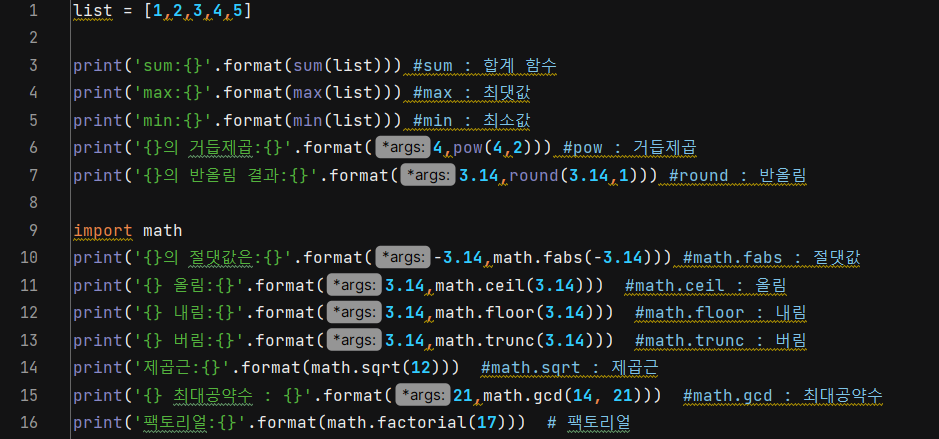Click the '#sum : 합계 함수' comment

(x=484, y=66)
